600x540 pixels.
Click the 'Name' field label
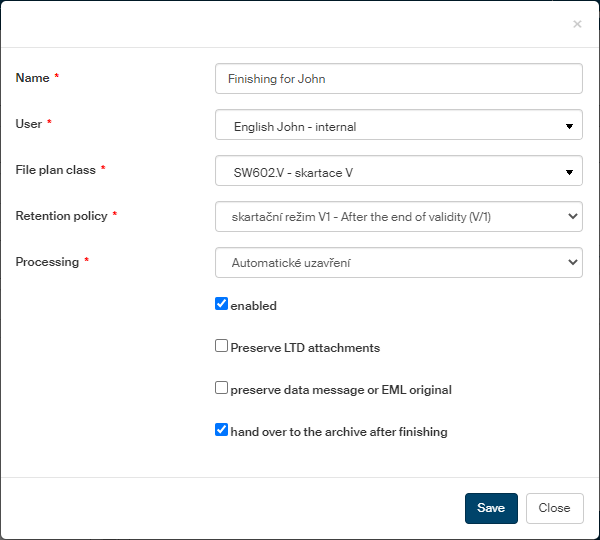(33, 78)
